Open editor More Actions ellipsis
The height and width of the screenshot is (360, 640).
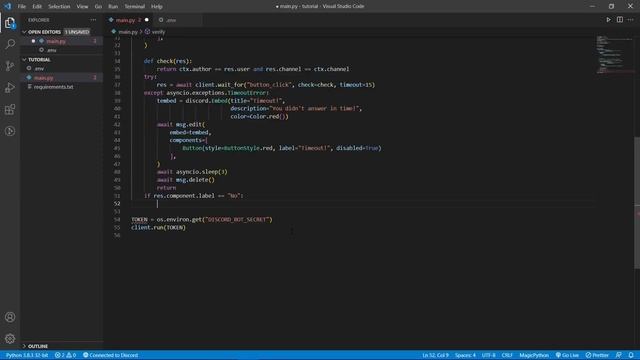631,20
